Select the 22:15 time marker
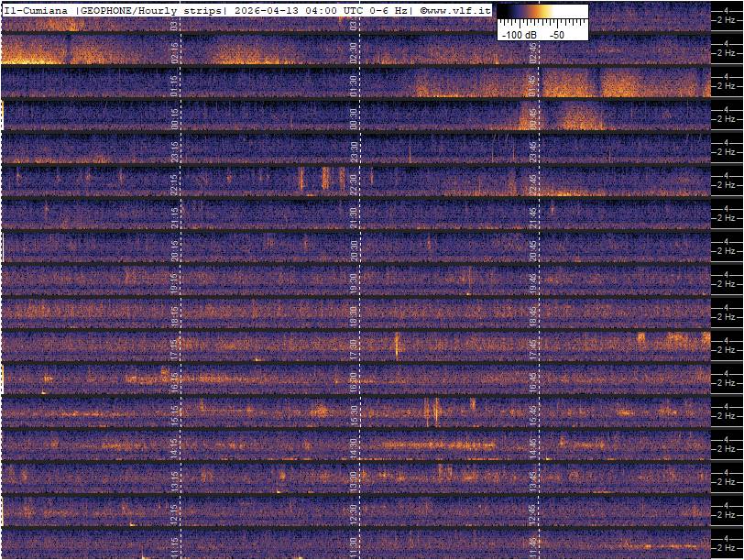This screenshot has height=560, width=744. [176, 185]
